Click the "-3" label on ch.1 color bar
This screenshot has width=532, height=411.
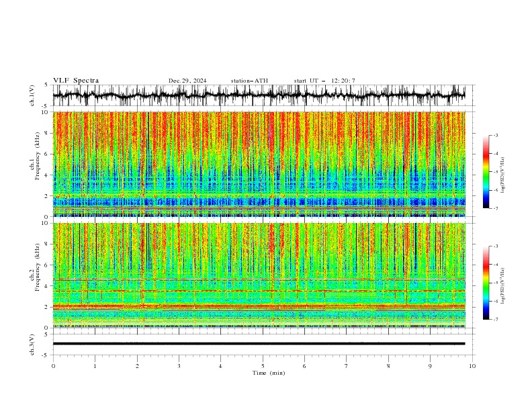(495, 135)
